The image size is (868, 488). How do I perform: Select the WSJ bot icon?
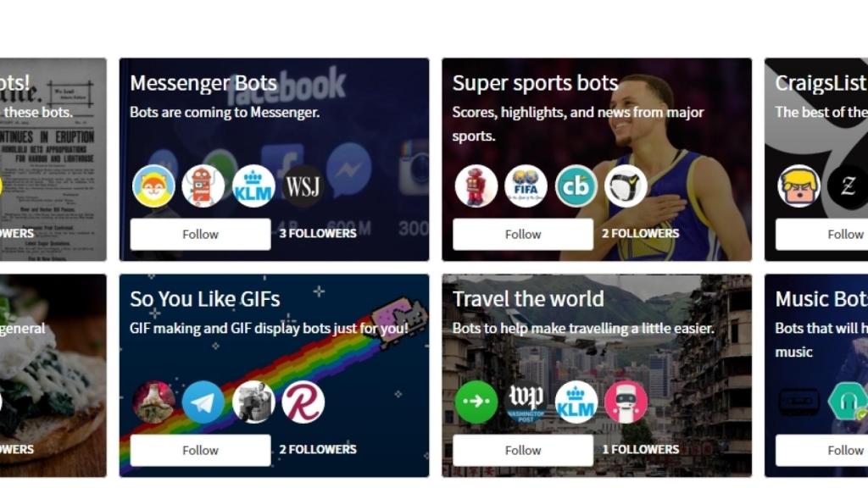pos(303,186)
